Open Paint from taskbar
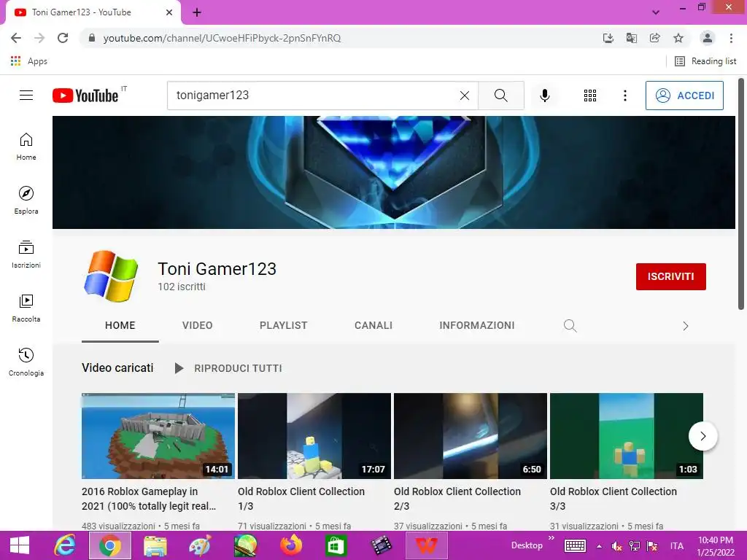The height and width of the screenshot is (560, 747). click(200, 545)
